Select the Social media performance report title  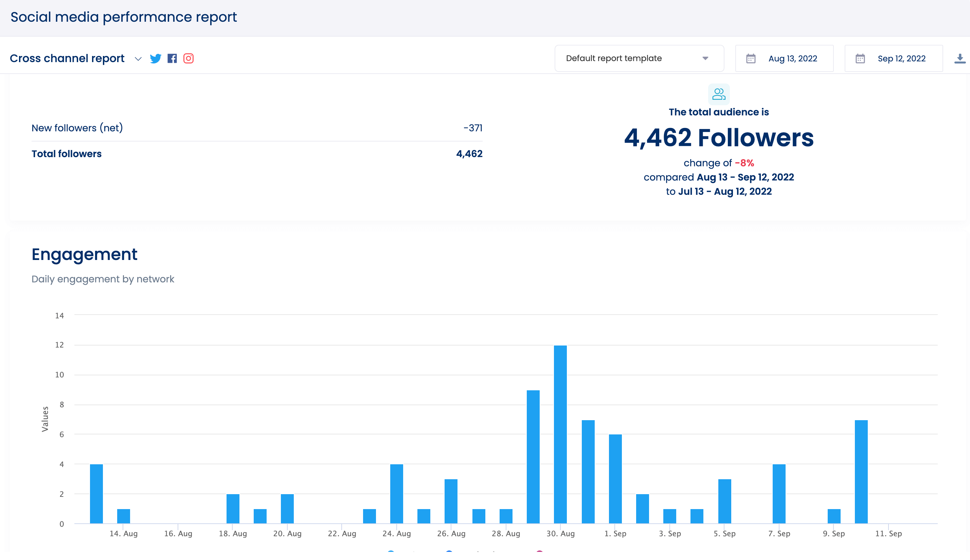click(123, 17)
